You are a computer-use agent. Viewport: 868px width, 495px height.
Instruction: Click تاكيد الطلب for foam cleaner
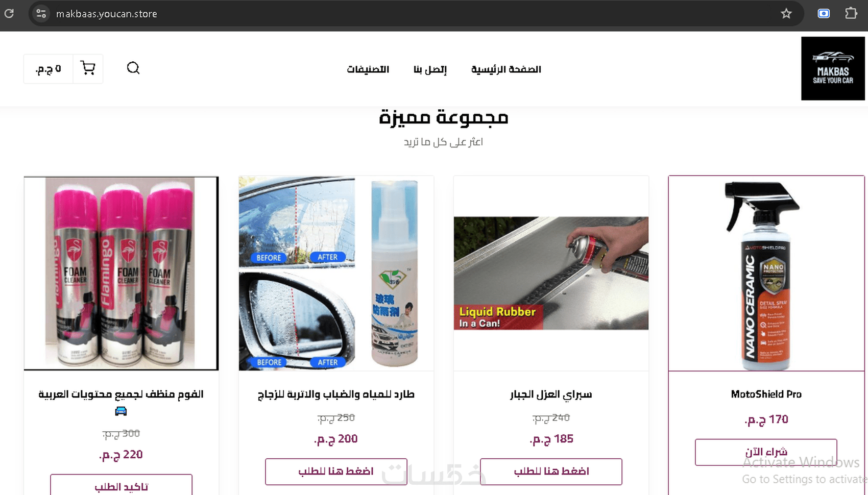click(x=121, y=485)
